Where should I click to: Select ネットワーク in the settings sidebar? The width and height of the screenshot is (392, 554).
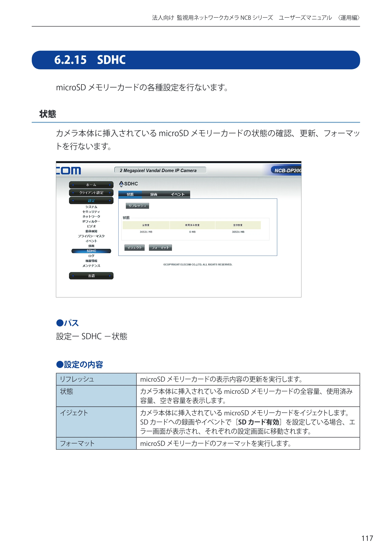tap(91, 216)
